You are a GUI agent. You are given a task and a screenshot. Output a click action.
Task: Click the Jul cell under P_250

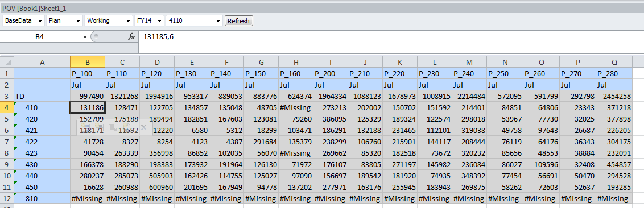coord(505,85)
